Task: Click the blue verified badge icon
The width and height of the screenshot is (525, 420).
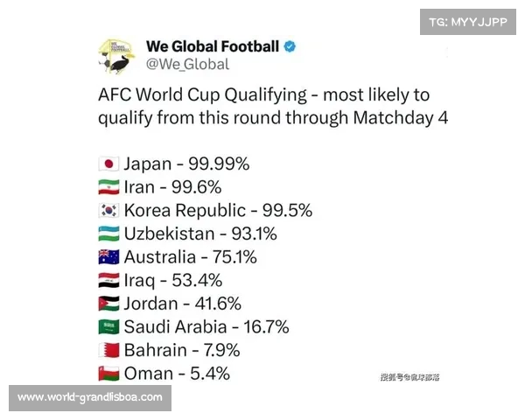Action: [290, 46]
